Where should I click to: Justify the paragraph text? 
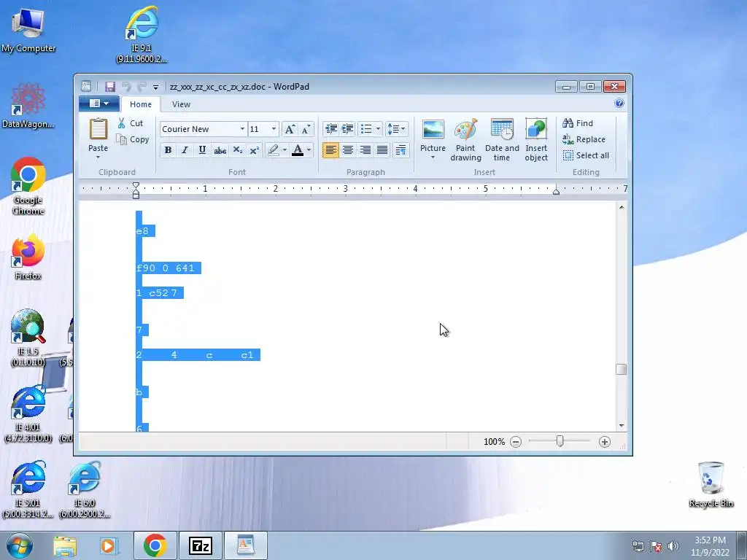[x=382, y=150]
